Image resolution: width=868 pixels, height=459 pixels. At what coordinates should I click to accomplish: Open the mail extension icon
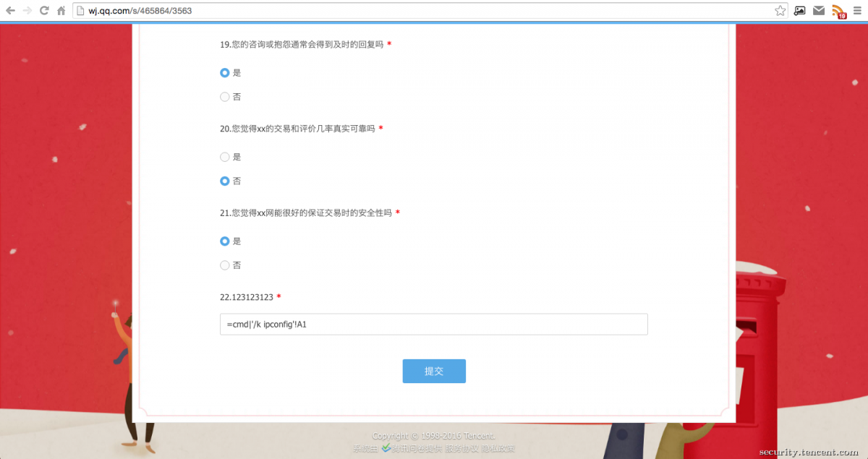coord(818,11)
